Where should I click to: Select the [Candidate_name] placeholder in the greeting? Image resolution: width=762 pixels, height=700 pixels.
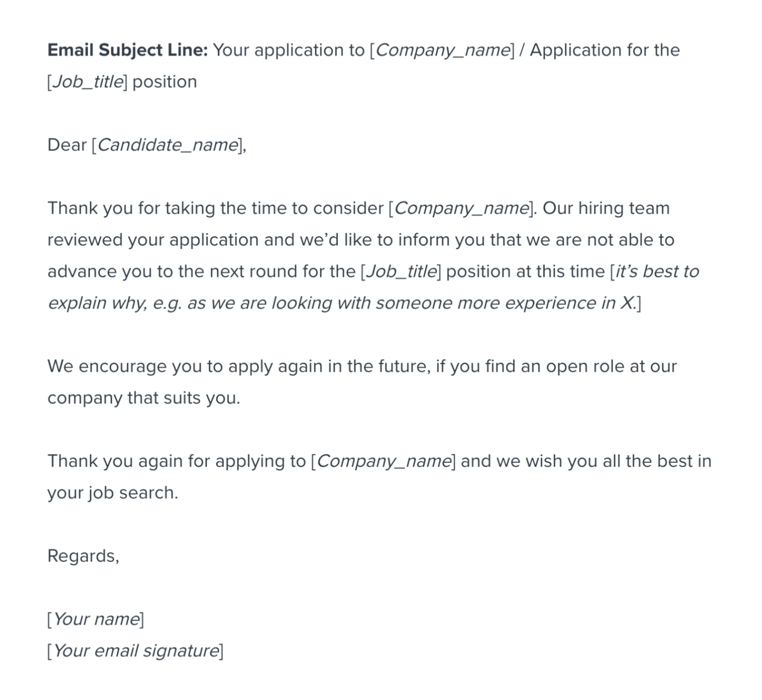coord(167,145)
